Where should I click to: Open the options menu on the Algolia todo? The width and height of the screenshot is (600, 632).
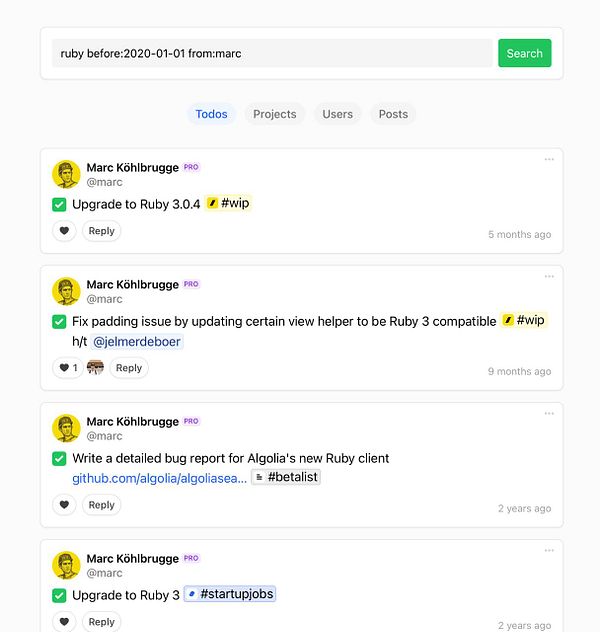(x=549, y=413)
